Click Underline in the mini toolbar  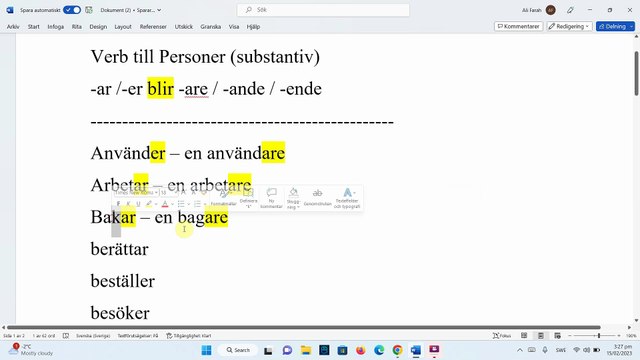[x=138, y=204]
